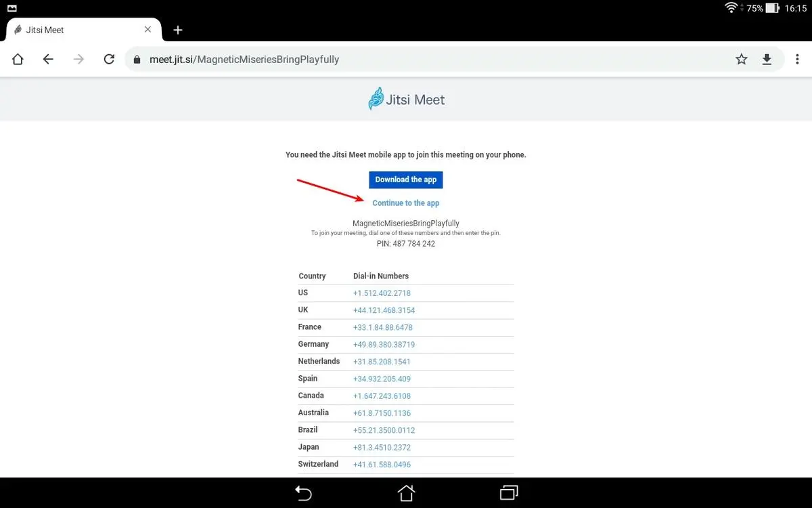Click the Download the app button
The height and width of the screenshot is (508, 812).
tap(406, 179)
